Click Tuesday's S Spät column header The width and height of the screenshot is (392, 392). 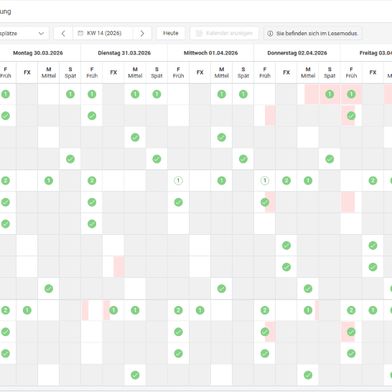[157, 72]
